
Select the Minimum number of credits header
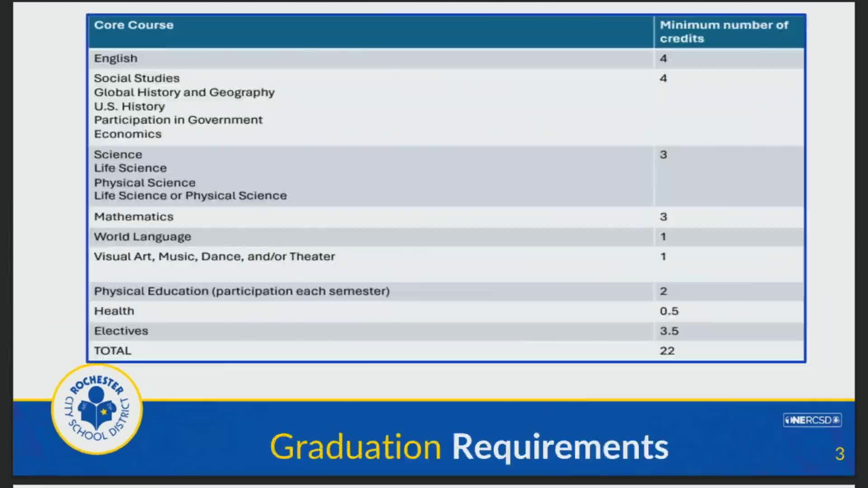[x=723, y=32]
